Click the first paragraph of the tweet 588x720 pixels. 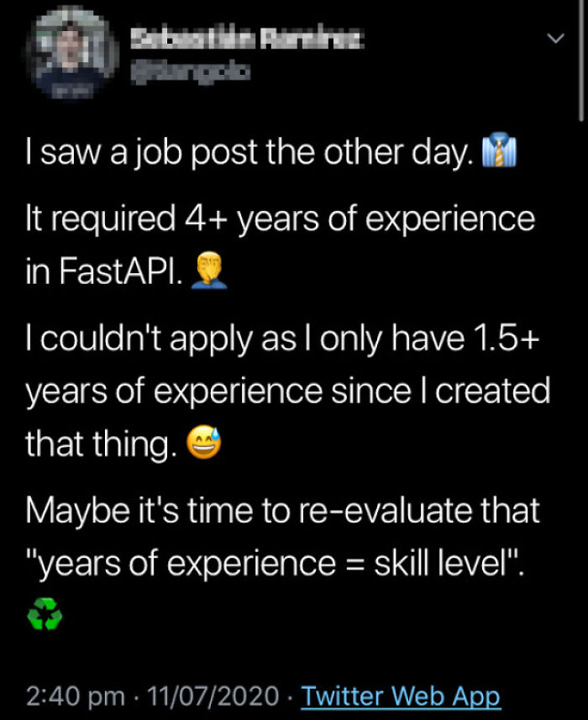[x=252, y=151]
